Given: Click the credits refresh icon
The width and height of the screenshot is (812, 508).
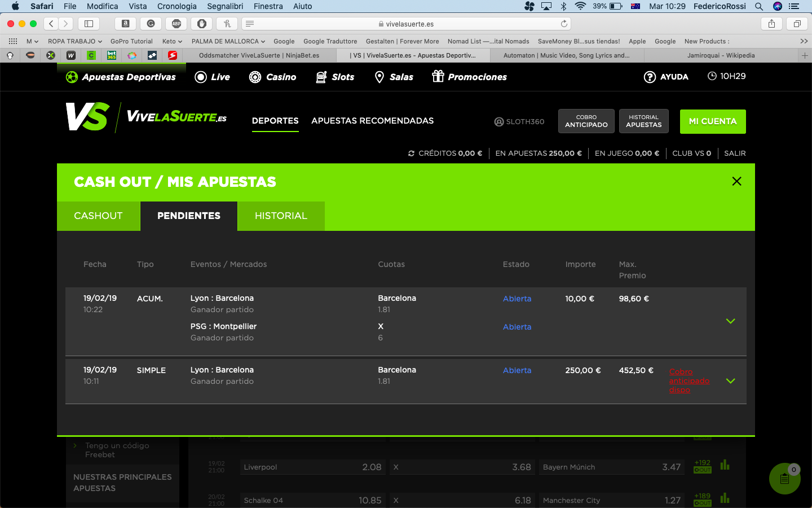Looking at the screenshot, I should point(412,154).
